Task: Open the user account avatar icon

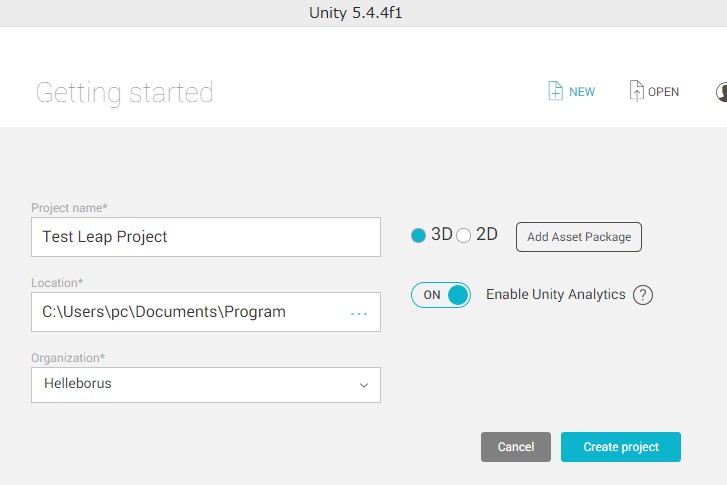Action: tap(721, 92)
